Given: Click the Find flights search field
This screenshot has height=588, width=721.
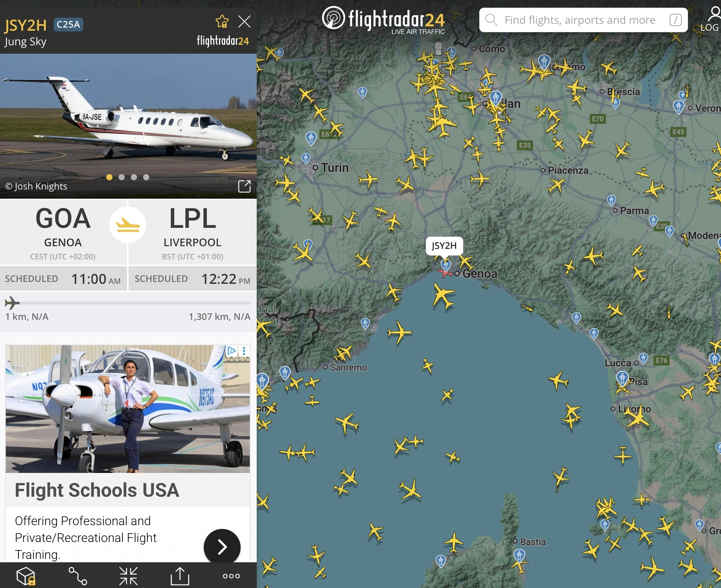Looking at the screenshot, I should (583, 20).
